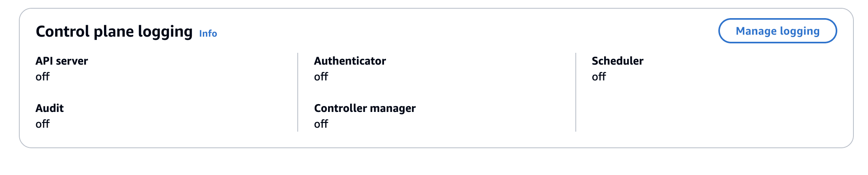Click empty page area below the logging panel

tap(433, 162)
